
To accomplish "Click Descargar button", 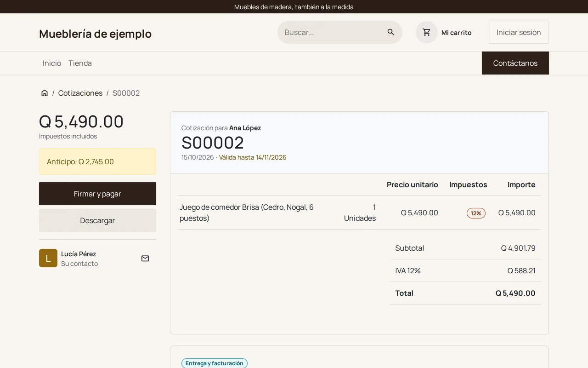I will pos(97,220).
